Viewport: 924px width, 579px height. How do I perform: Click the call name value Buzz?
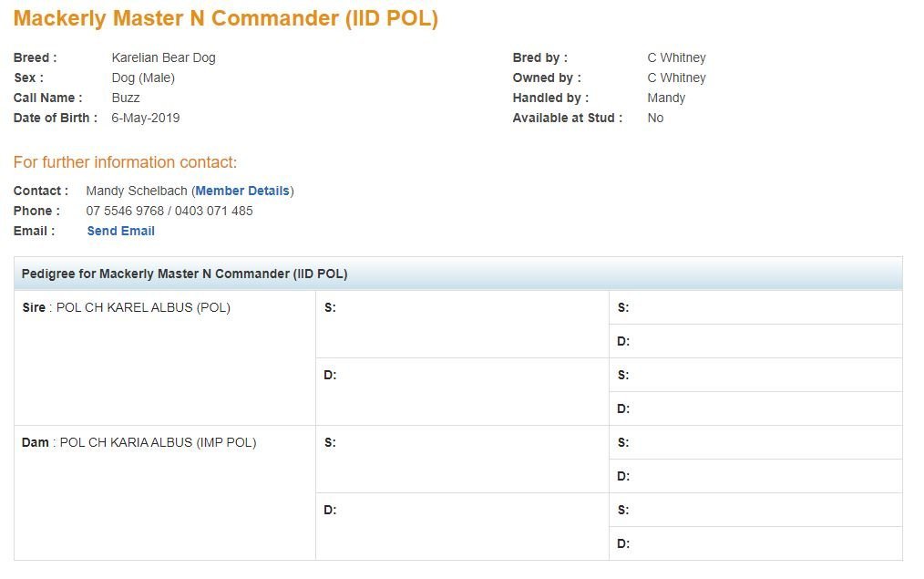(125, 98)
